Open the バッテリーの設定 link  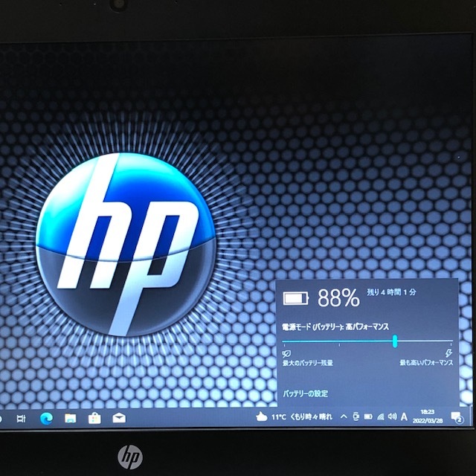tap(306, 393)
